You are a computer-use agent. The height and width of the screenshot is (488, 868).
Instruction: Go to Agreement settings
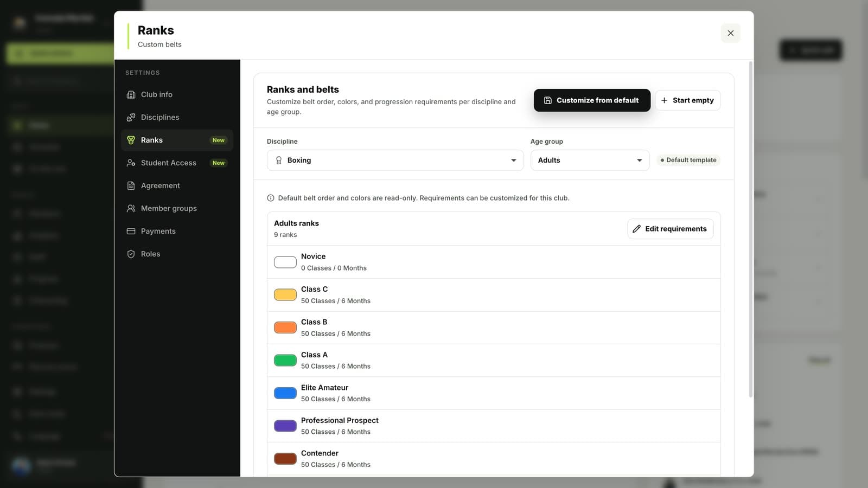[x=177, y=185]
